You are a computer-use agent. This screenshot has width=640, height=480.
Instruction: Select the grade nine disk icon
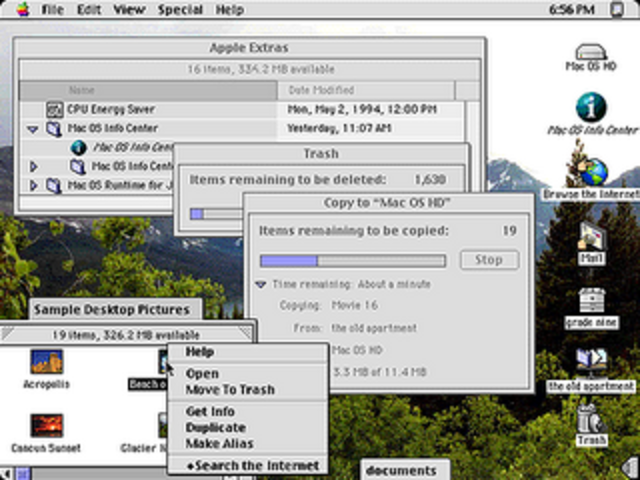tap(591, 301)
